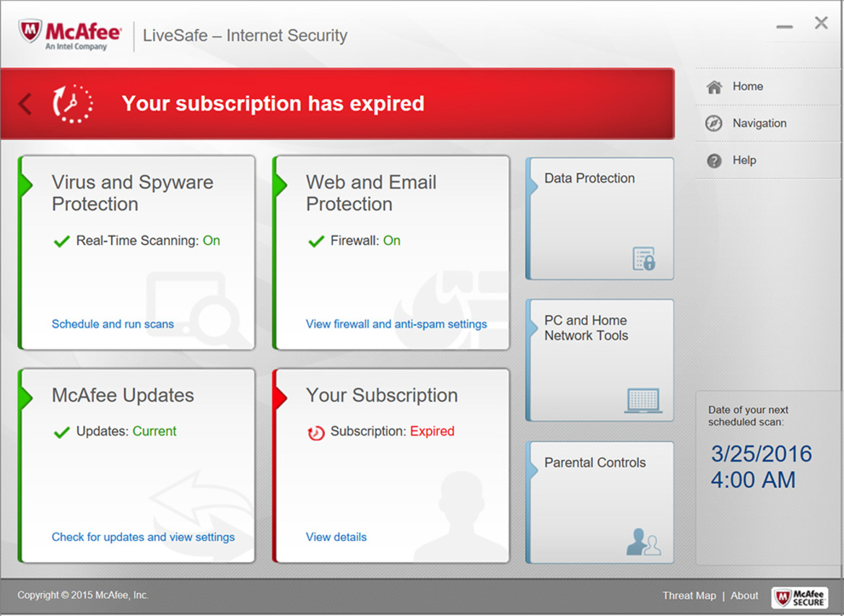Click the McAfee Updates heading

click(x=123, y=395)
